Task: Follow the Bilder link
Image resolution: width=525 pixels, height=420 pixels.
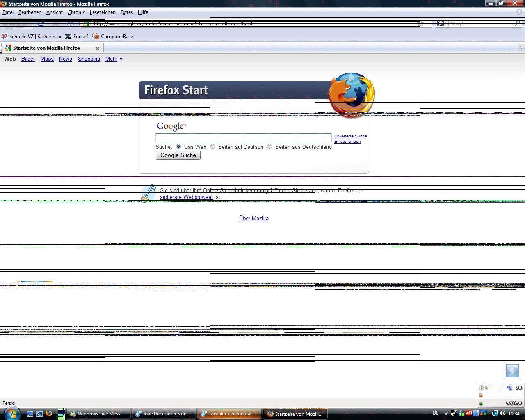Action: [x=28, y=59]
